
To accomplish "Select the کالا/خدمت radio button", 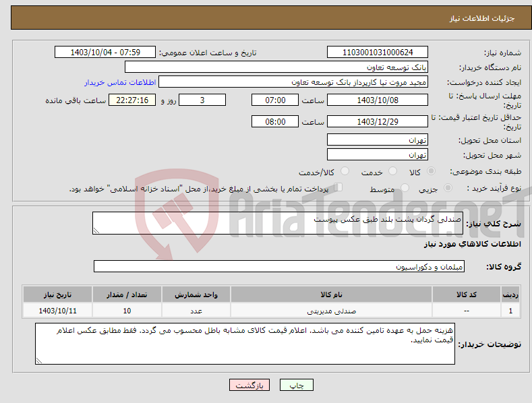I will pyautogui.click(x=345, y=171).
